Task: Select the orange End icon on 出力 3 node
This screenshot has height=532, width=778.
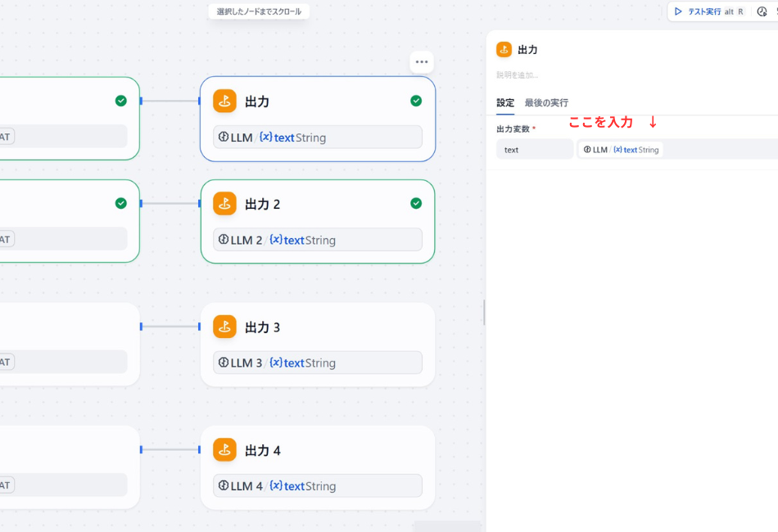Action: tap(225, 326)
